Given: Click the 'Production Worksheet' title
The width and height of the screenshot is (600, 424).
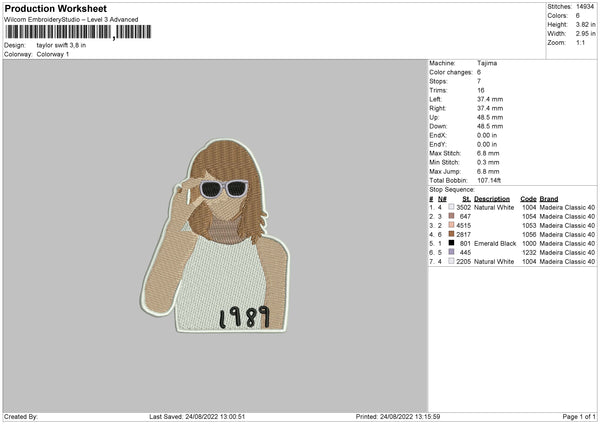Looking at the screenshot, I should pos(55,8).
